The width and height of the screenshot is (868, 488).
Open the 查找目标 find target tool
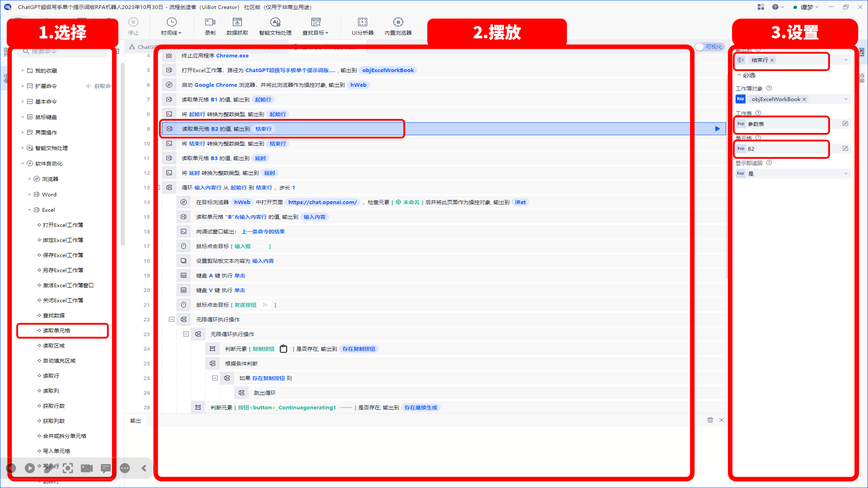click(x=316, y=26)
